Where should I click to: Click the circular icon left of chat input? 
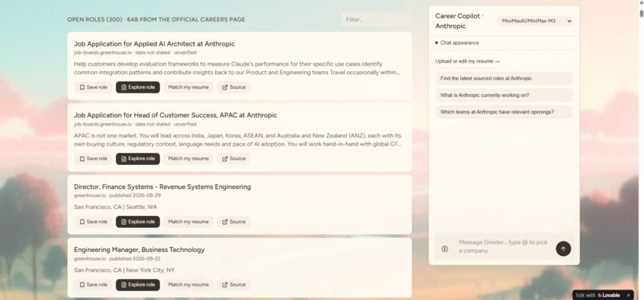445,249
